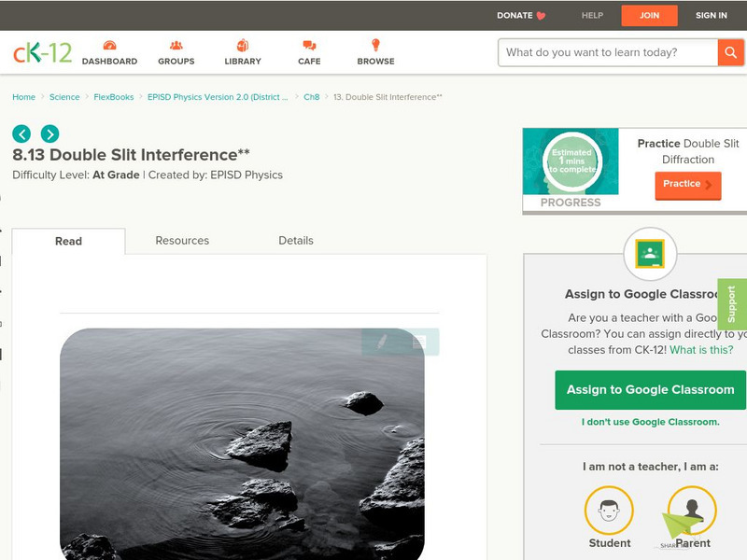
Task: Open the green Support side tab
Action: click(732, 304)
